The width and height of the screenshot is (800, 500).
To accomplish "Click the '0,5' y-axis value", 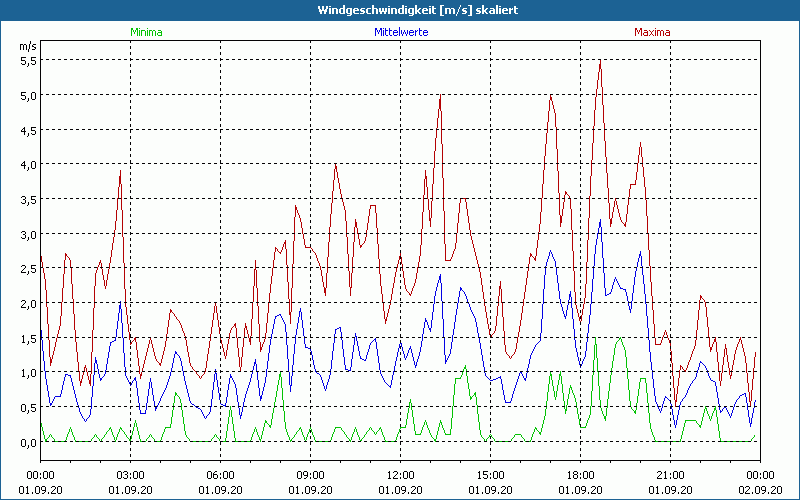I will 28,408.
